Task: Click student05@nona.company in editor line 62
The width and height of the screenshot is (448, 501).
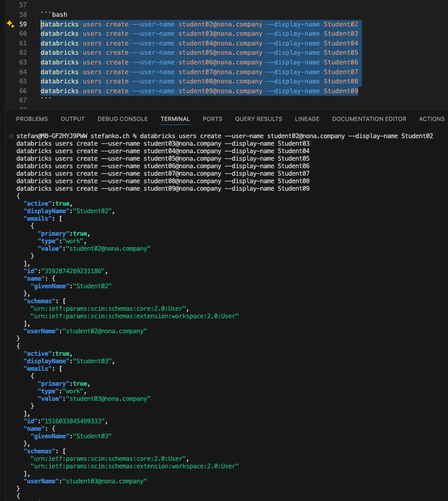Action: (x=220, y=53)
